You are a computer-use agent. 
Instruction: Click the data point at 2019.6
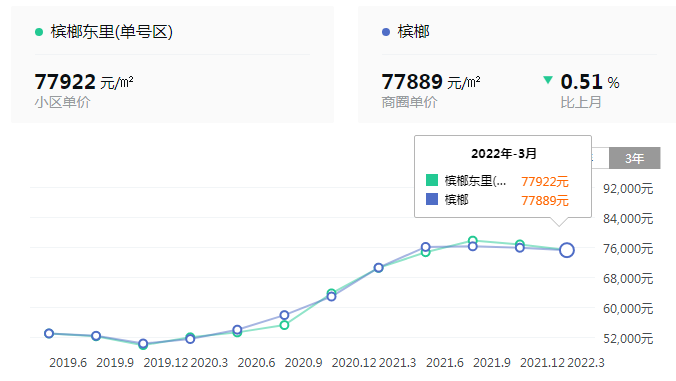[x=49, y=334]
